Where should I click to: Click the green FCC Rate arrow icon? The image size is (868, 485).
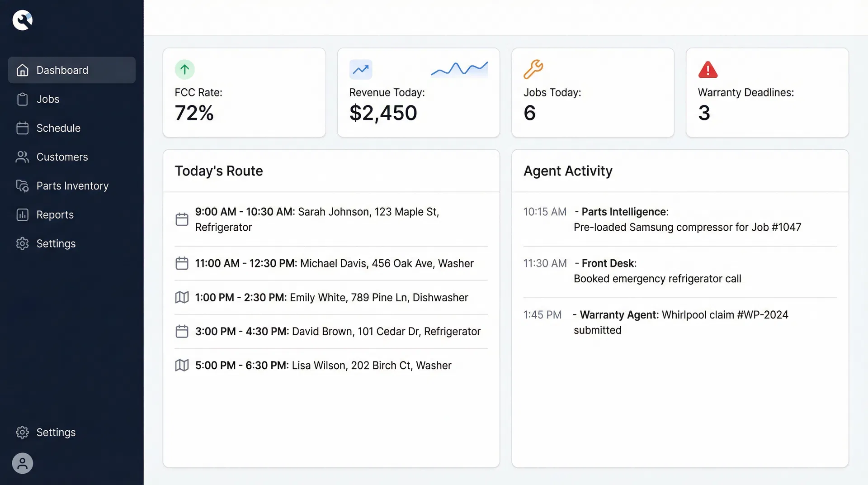click(x=184, y=69)
